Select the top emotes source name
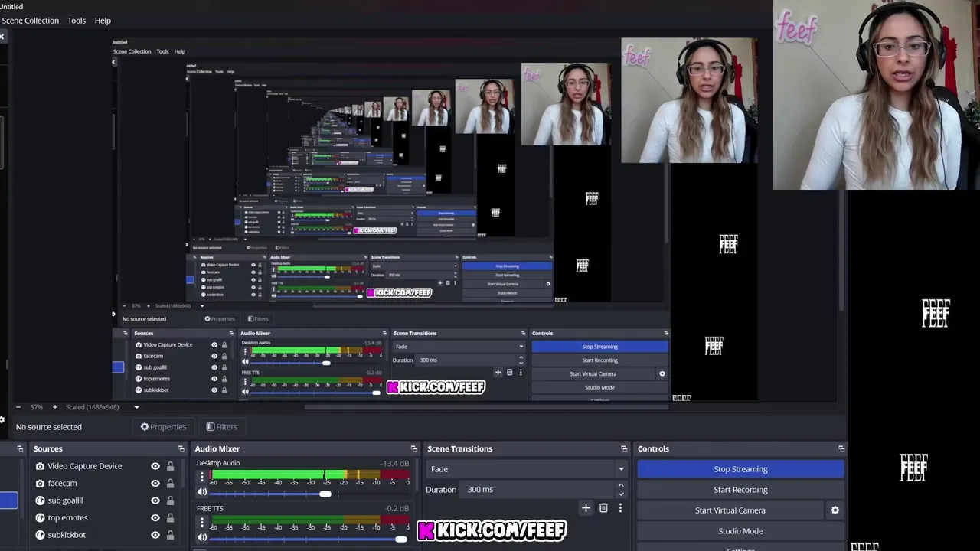Screen dimensions: 980x551 pos(67,518)
